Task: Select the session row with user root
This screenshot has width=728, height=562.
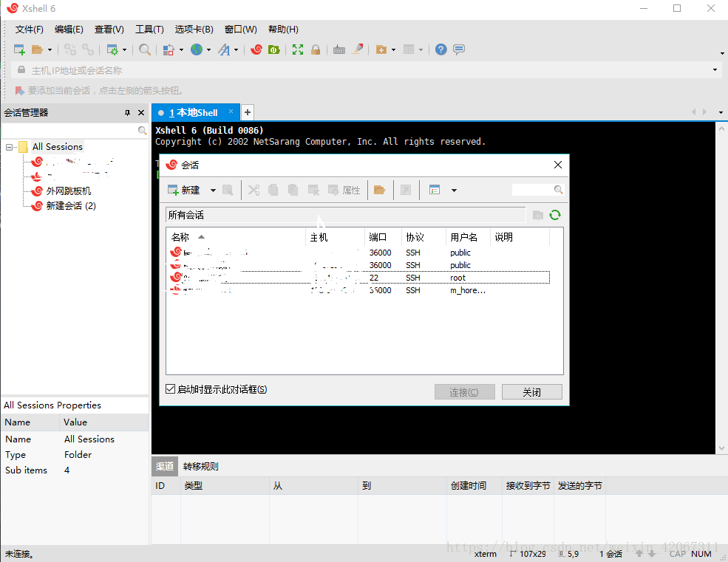Action: 358,278
